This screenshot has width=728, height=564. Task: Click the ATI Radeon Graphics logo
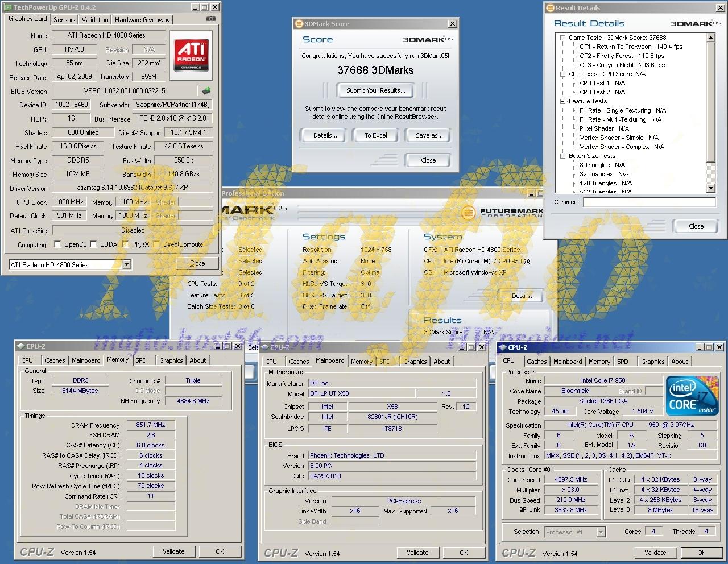click(x=191, y=55)
